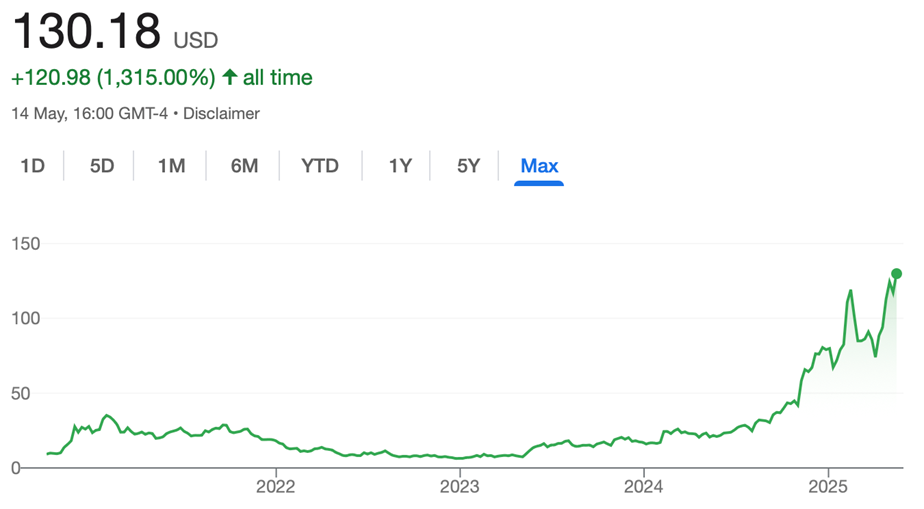Click the green up arrow icon
The width and height of the screenshot is (924, 509).
pos(230,77)
